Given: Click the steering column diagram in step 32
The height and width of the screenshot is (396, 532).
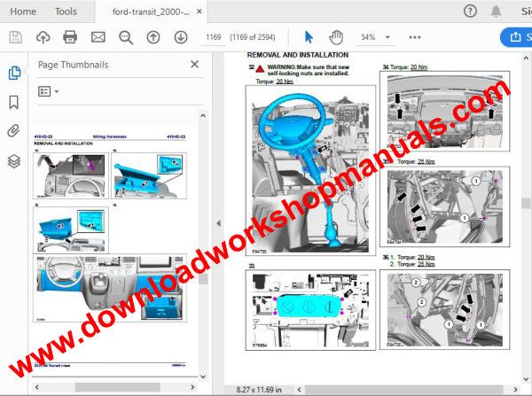Looking at the screenshot, I should (x=310, y=170).
